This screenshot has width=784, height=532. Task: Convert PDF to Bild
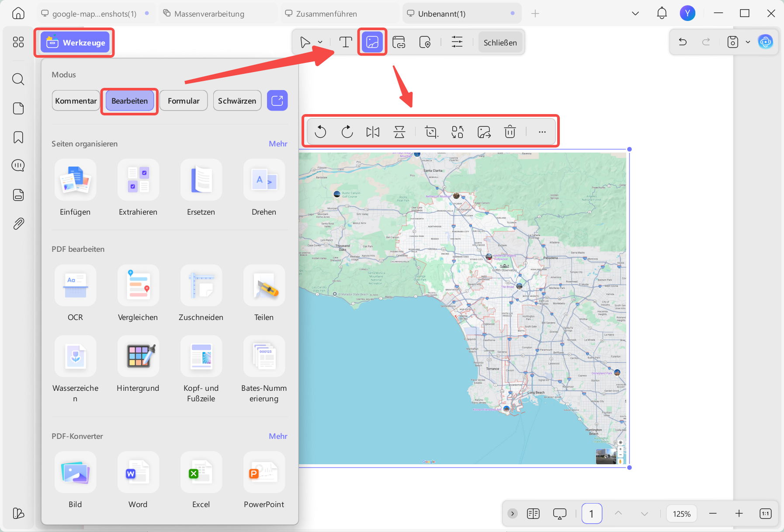pyautogui.click(x=75, y=480)
